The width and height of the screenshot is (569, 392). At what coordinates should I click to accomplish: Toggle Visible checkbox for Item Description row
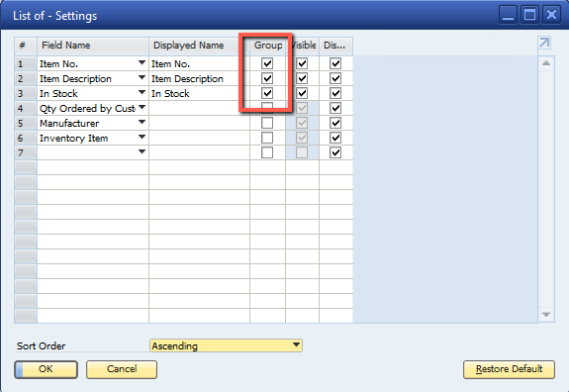[x=302, y=78]
